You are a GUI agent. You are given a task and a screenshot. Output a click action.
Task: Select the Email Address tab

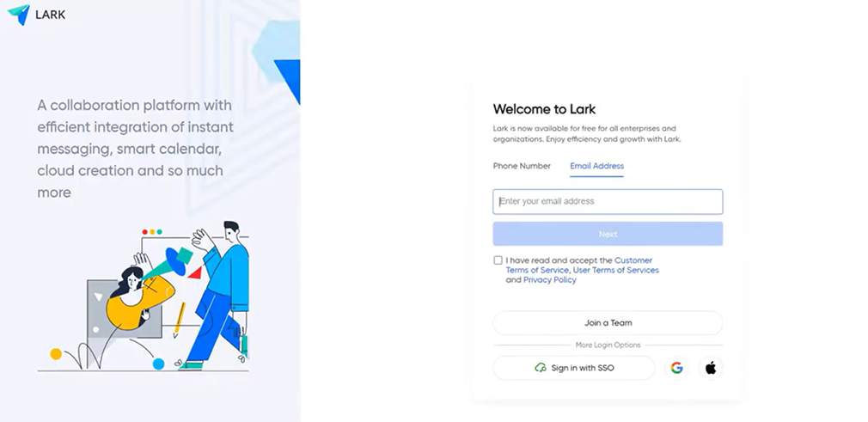point(596,166)
